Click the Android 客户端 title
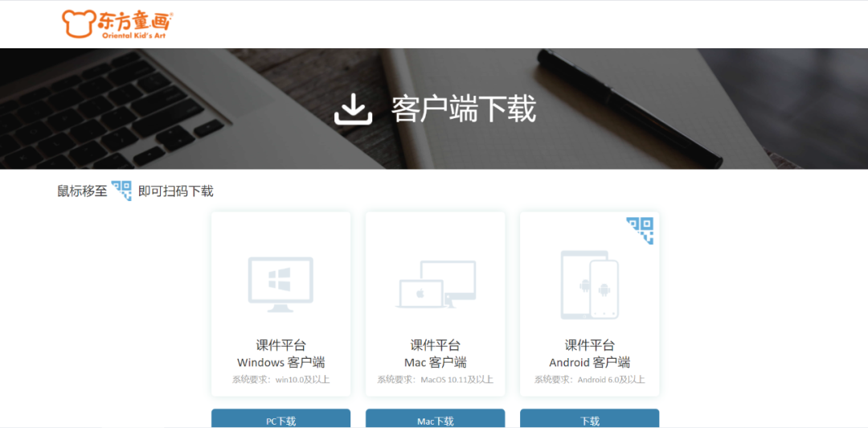 [x=590, y=363]
